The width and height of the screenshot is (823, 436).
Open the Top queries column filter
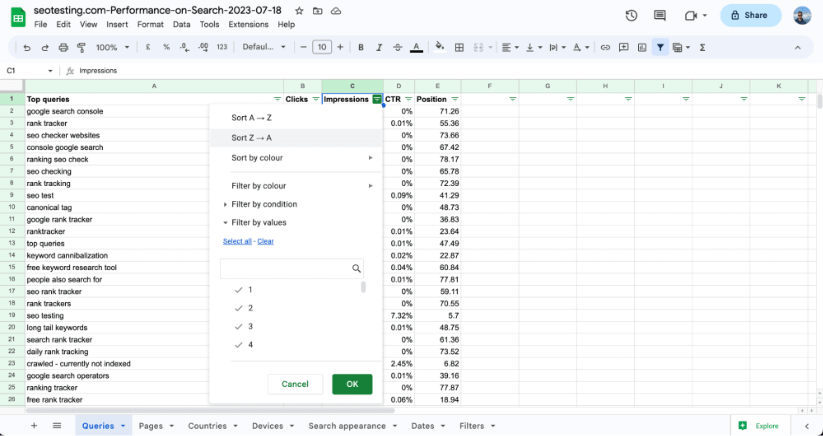click(x=277, y=99)
